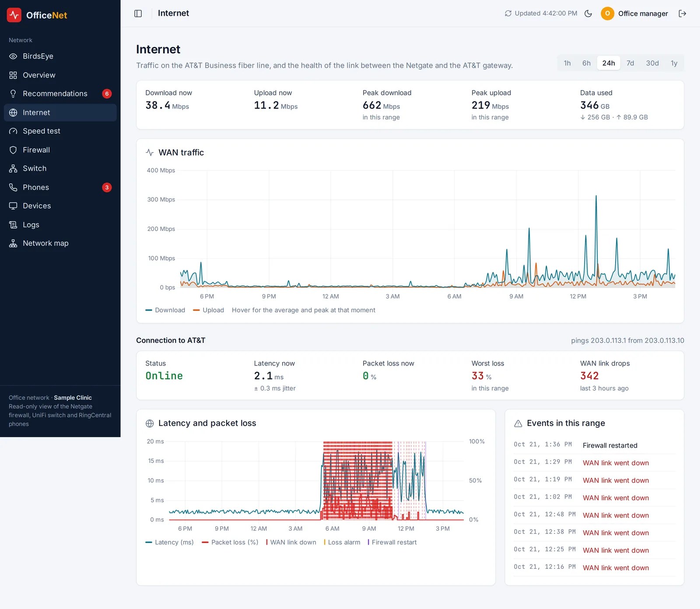Click the Firewall restarted event at 1:36 PM
Viewport: 700px width, 609px height.
(595, 445)
